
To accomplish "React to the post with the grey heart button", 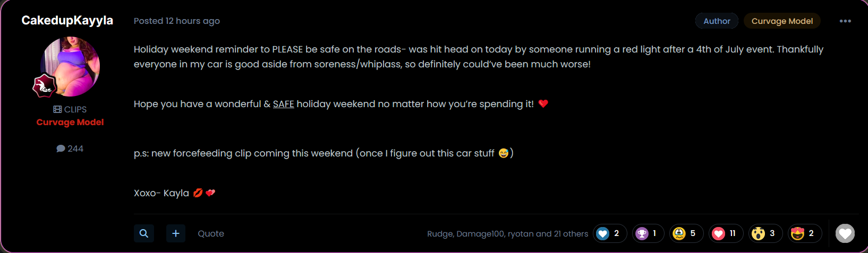I will pyautogui.click(x=845, y=233).
